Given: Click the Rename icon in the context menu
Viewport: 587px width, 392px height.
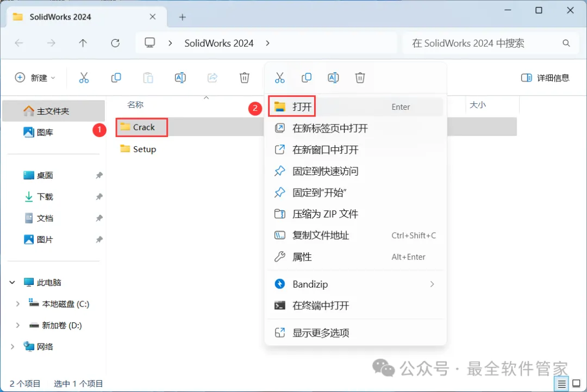Looking at the screenshot, I should click(333, 78).
